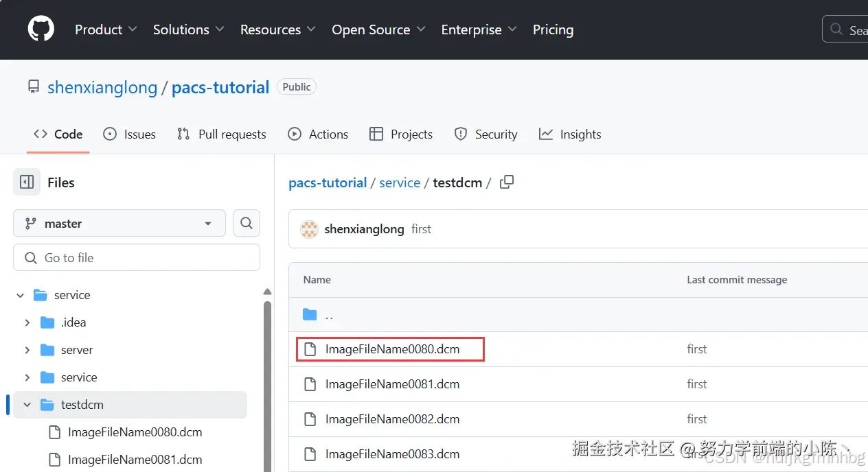Switch to the Insights tab
This screenshot has width=868, height=472.
point(570,134)
